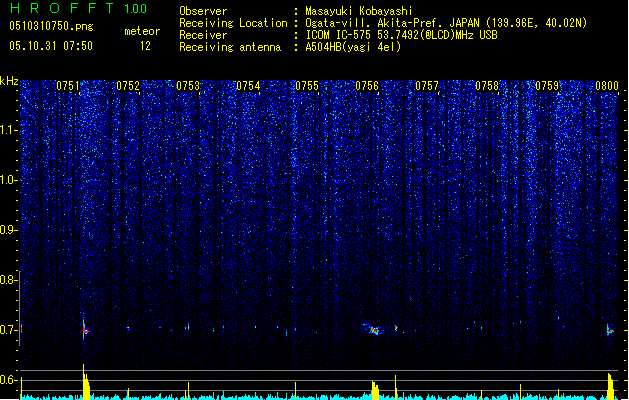Select filename 0510310750.png
Viewport: 629px width, 400px height.
pyautogui.click(x=51, y=26)
